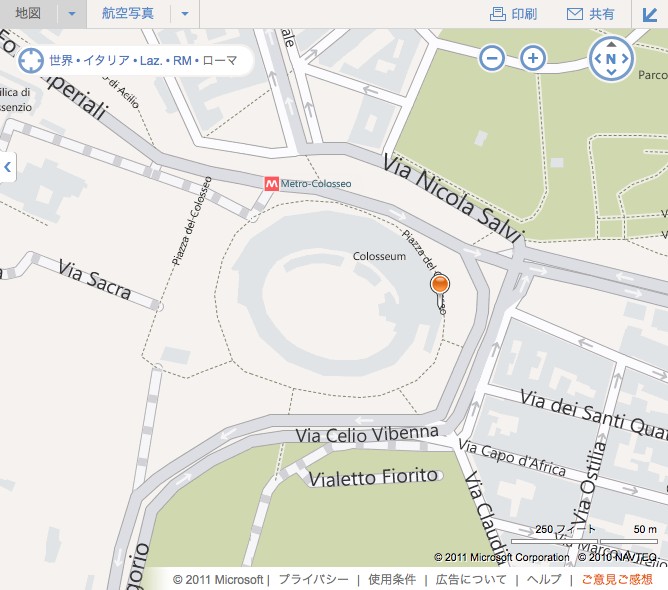Screen dimensions: 668x590
Task: Shrink map with the diagonal arrow icon
Action: [x=650, y=14]
